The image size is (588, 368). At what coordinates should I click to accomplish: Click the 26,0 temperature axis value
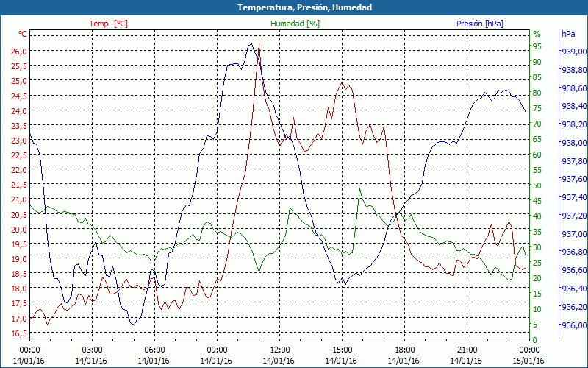pos(20,52)
